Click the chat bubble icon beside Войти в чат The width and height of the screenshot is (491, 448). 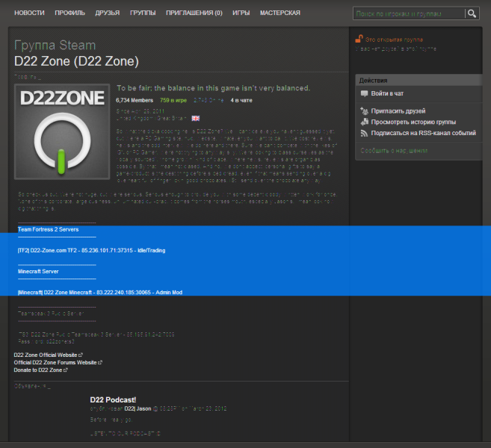364,93
